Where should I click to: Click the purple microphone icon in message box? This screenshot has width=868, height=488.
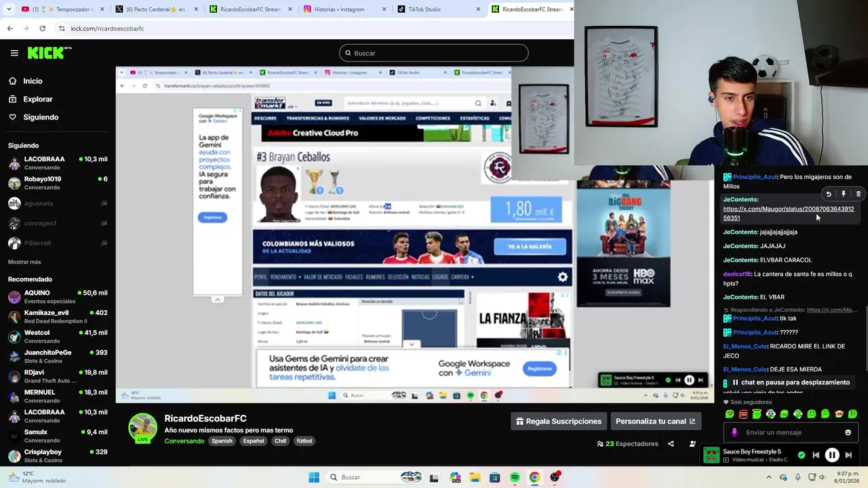(734, 432)
